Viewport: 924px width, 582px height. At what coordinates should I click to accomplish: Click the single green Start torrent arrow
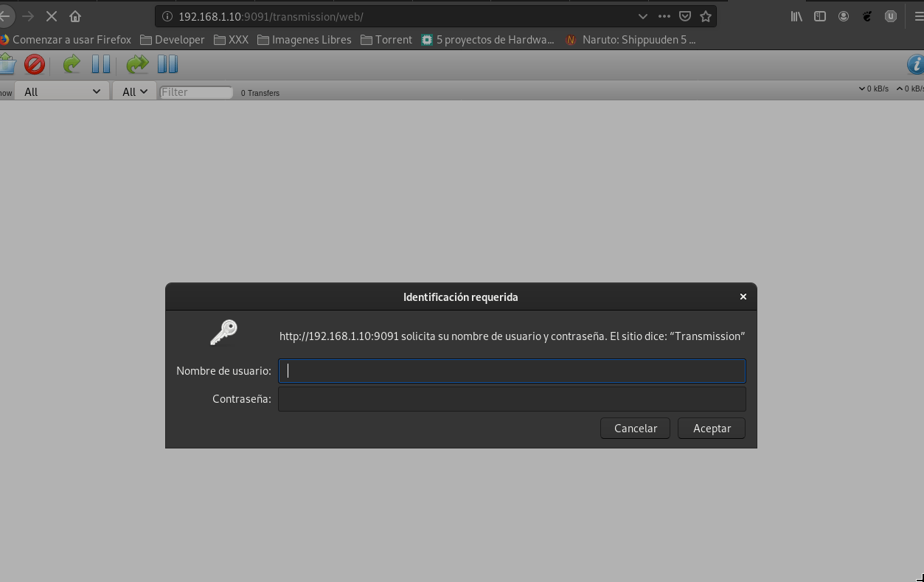[x=72, y=65]
